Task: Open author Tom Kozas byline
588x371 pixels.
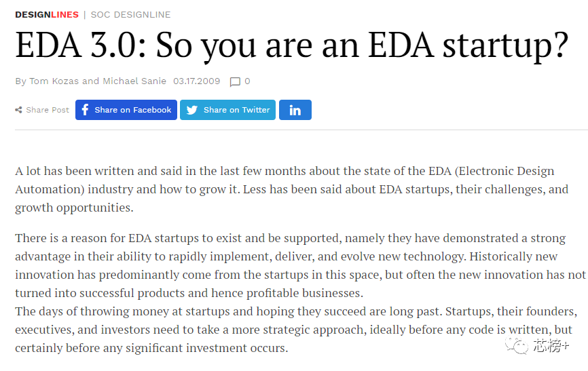Action: tap(54, 81)
